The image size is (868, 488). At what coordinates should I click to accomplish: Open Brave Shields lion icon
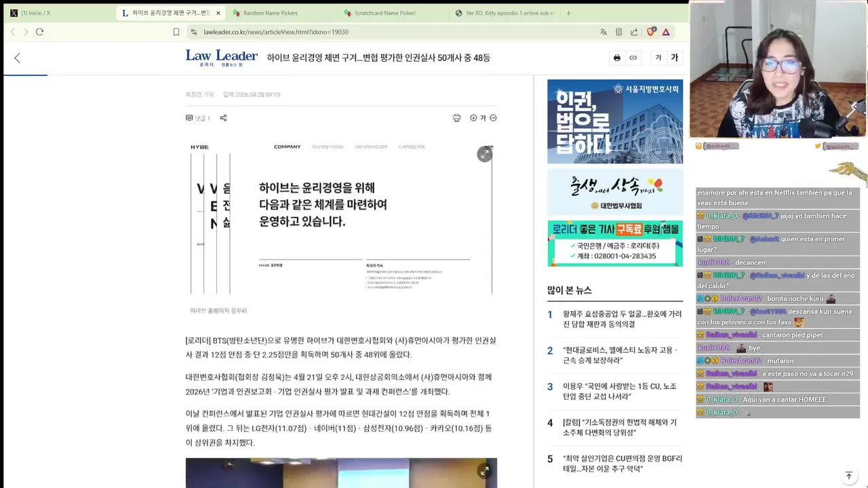click(651, 32)
